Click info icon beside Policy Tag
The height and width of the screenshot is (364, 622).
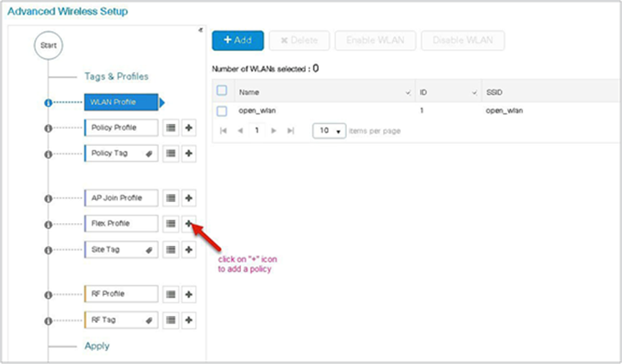point(48,154)
